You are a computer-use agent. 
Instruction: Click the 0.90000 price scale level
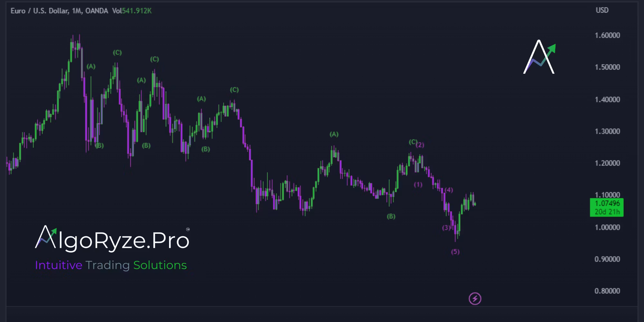point(607,259)
